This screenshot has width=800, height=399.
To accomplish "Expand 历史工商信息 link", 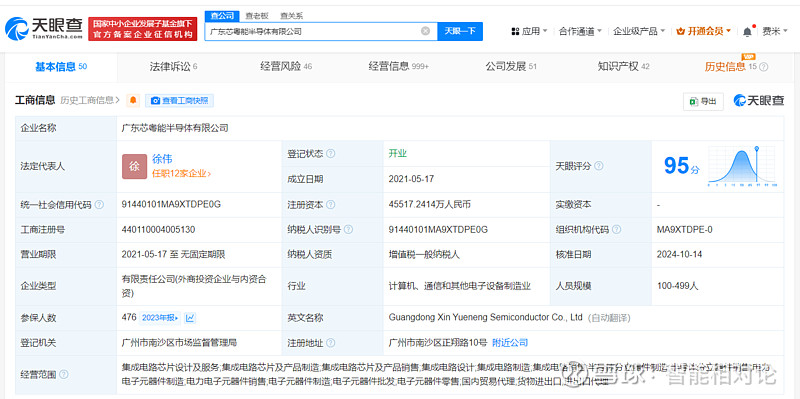I will click(x=90, y=100).
